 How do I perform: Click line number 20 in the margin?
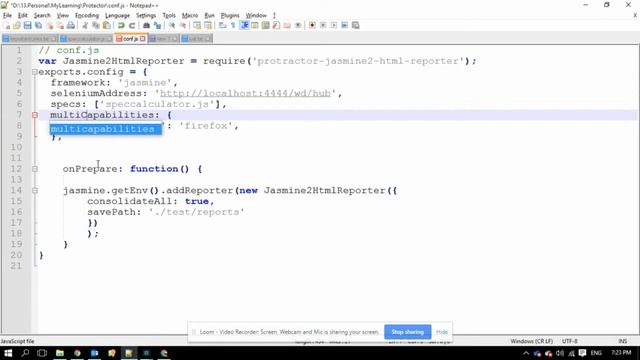pos(16,255)
